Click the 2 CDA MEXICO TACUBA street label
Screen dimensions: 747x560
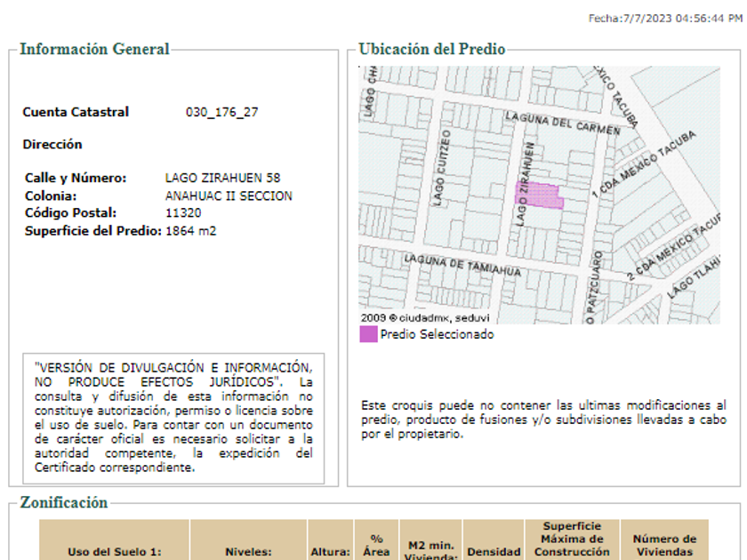pyautogui.click(x=673, y=246)
